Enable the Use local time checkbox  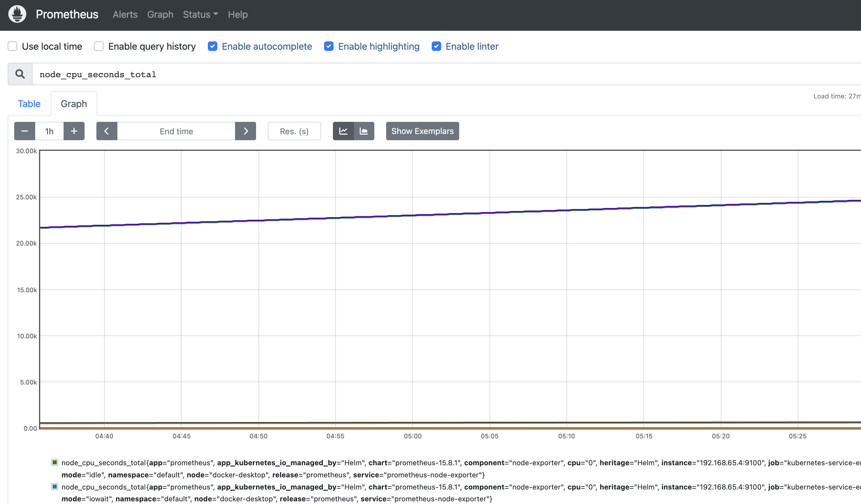click(x=13, y=46)
